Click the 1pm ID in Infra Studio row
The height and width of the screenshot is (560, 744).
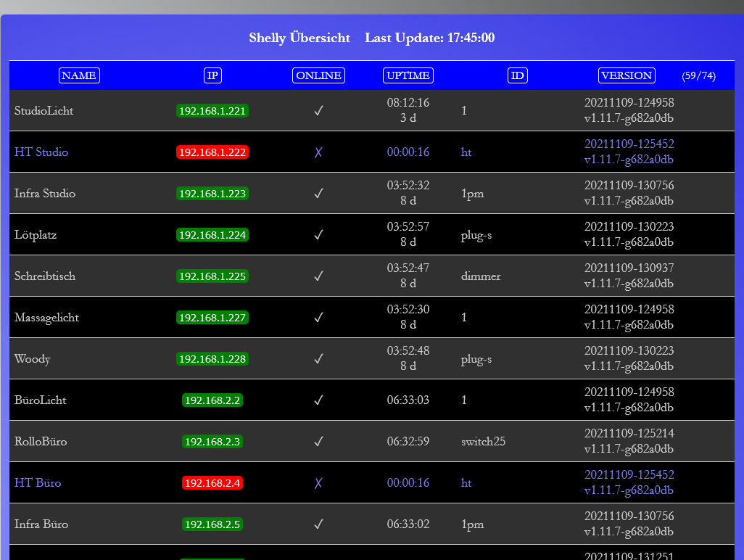(x=473, y=194)
